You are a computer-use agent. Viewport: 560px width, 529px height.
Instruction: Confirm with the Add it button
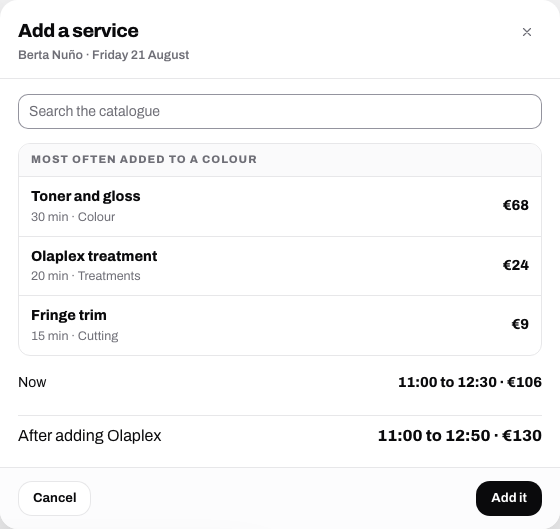point(509,498)
